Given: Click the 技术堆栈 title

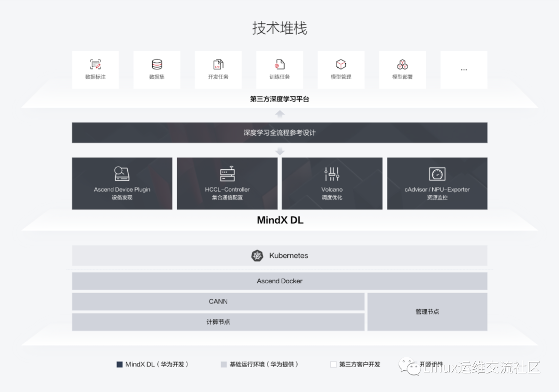Looking at the screenshot, I should click(x=280, y=28).
